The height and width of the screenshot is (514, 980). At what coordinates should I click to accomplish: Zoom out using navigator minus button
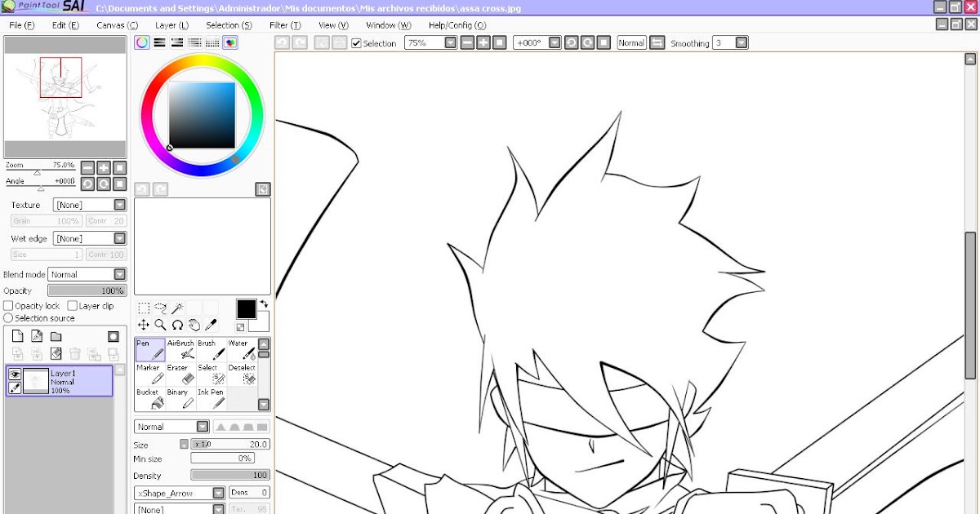87,167
